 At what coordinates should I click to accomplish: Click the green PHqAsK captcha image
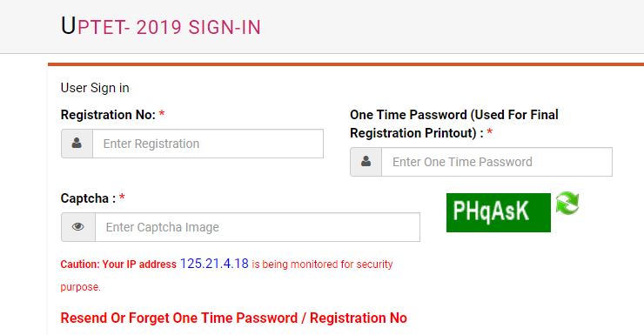tap(498, 212)
